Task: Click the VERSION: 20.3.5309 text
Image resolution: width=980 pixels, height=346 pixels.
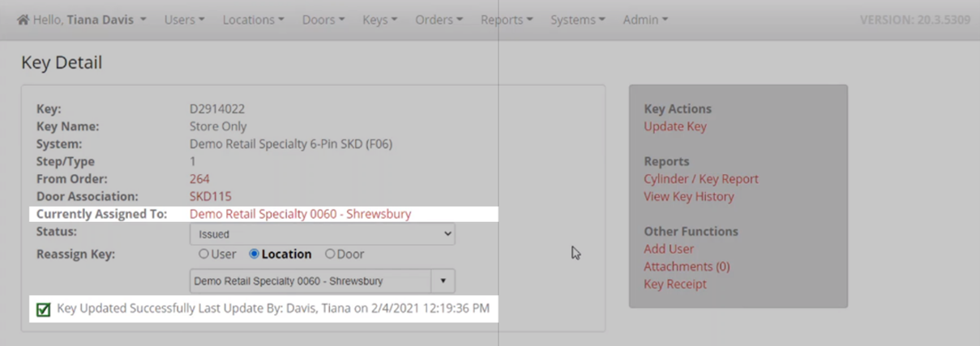Action: pos(915,19)
